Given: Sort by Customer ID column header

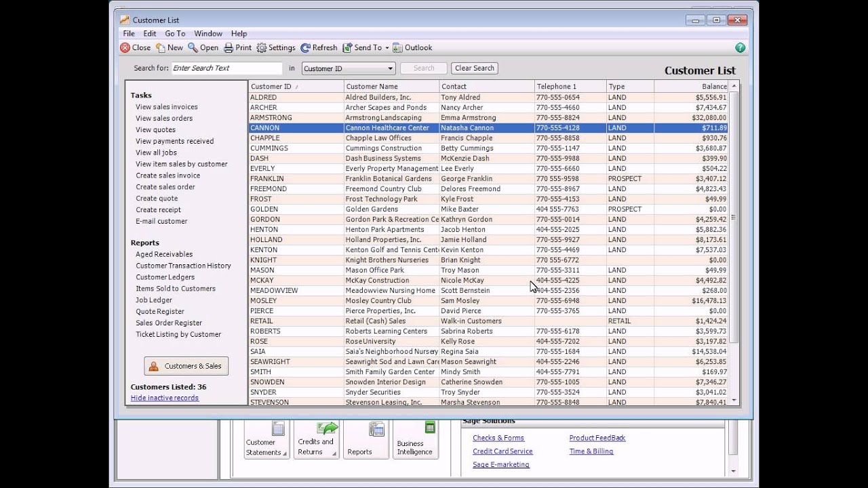Looking at the screenshot, I should 296,86.
